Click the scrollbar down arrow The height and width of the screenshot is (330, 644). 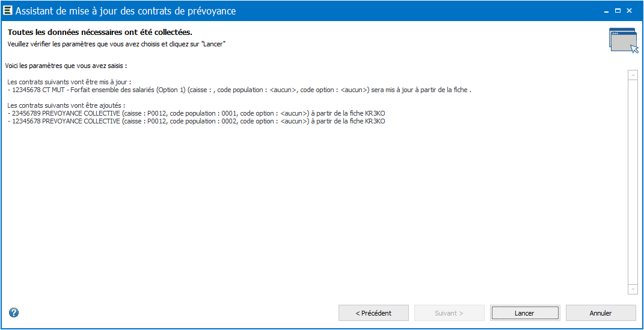[632, 290]
